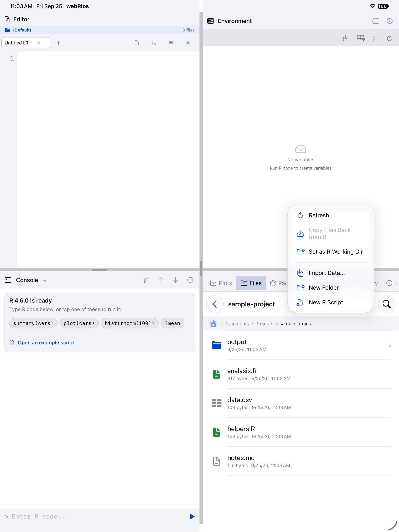The width and height of the screenshot is (399, 532).
Task: Clear the console with the trash icon
Action: pos(146,280)
